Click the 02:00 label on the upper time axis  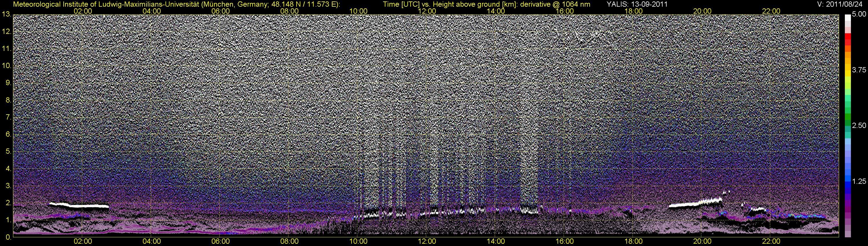83,11
